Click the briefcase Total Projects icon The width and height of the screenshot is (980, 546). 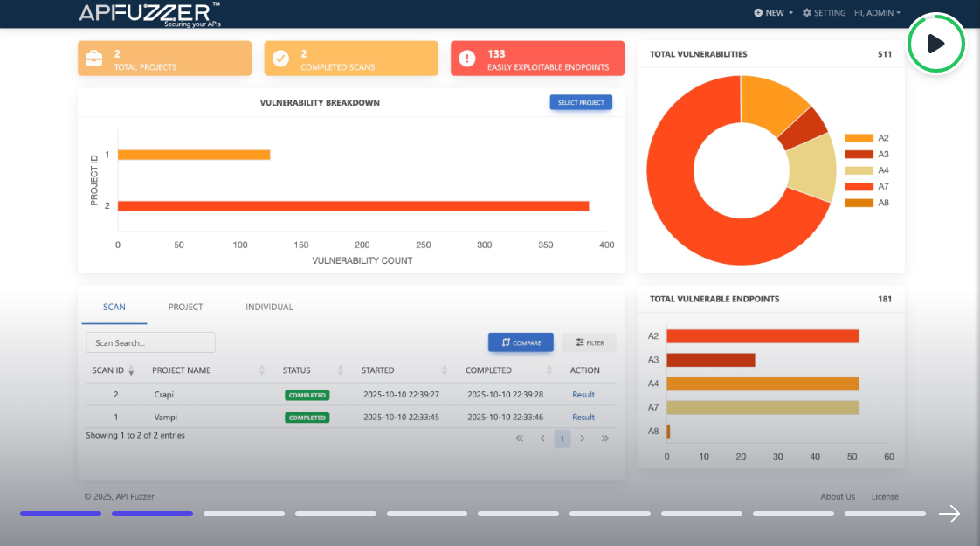[93, 59]
